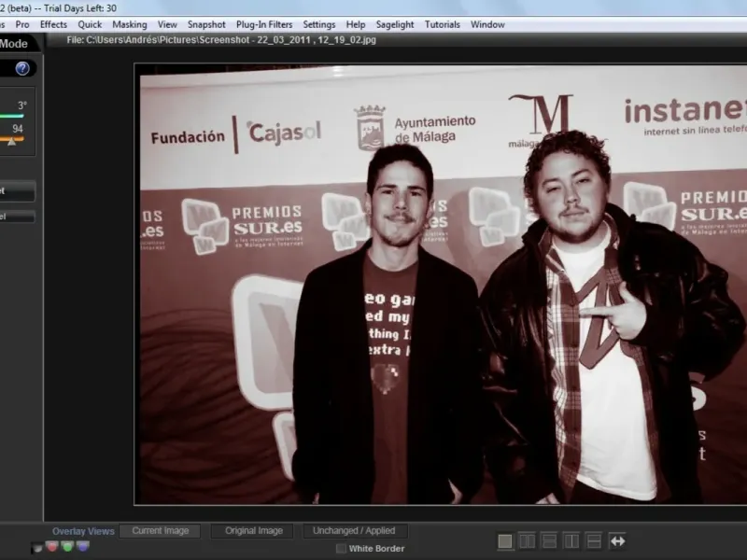
Task: Enable the White Border checkbox
Action: (x=341, y=549)
